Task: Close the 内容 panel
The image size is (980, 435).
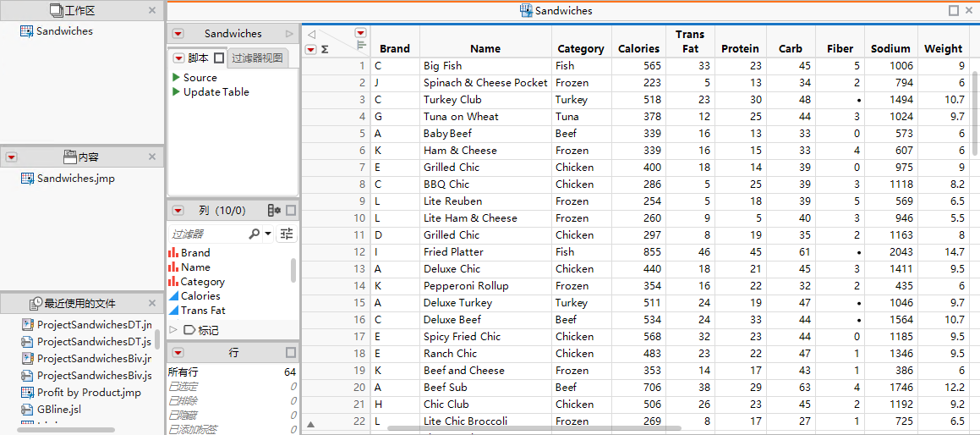Action: [152, 157]
